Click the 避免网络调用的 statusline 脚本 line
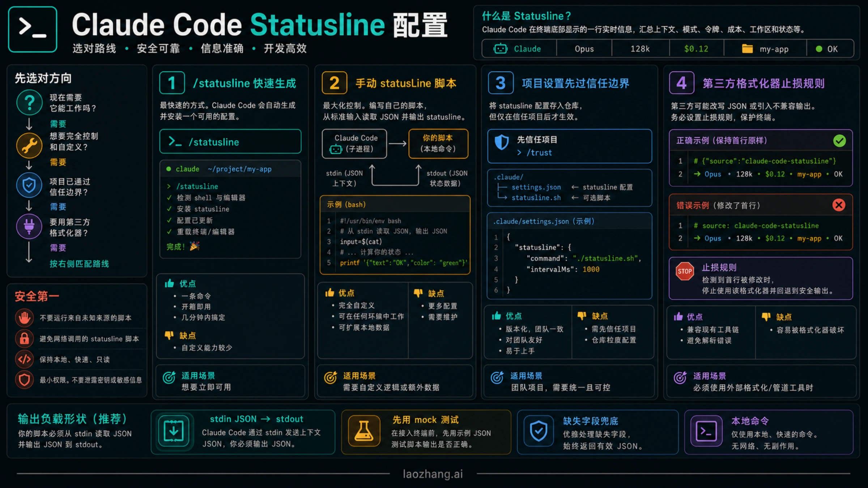 pos(89,339)
